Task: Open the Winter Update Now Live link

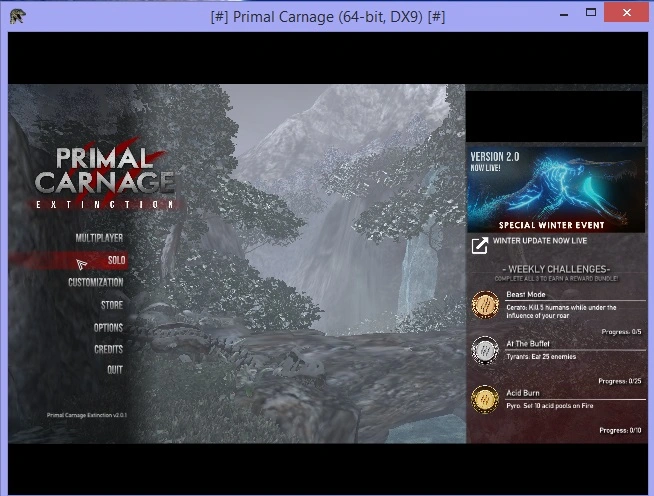Action: (540, 241)
